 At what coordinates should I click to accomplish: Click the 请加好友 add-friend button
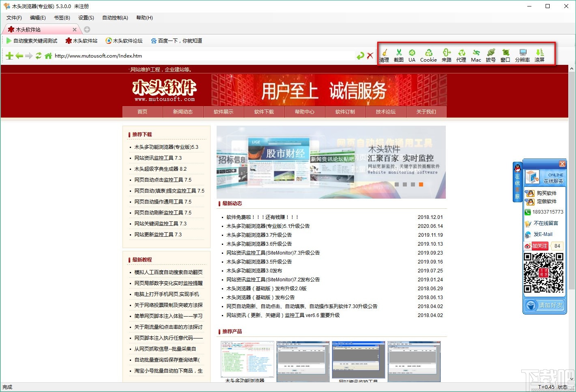pos(544,305)
